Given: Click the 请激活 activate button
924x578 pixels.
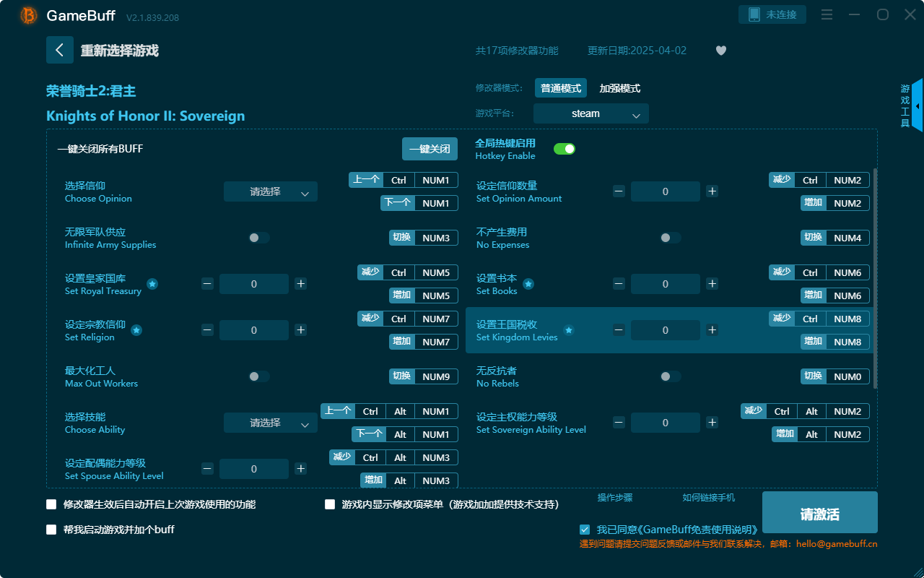Looking at the screenshot, I should click(820, 512).
